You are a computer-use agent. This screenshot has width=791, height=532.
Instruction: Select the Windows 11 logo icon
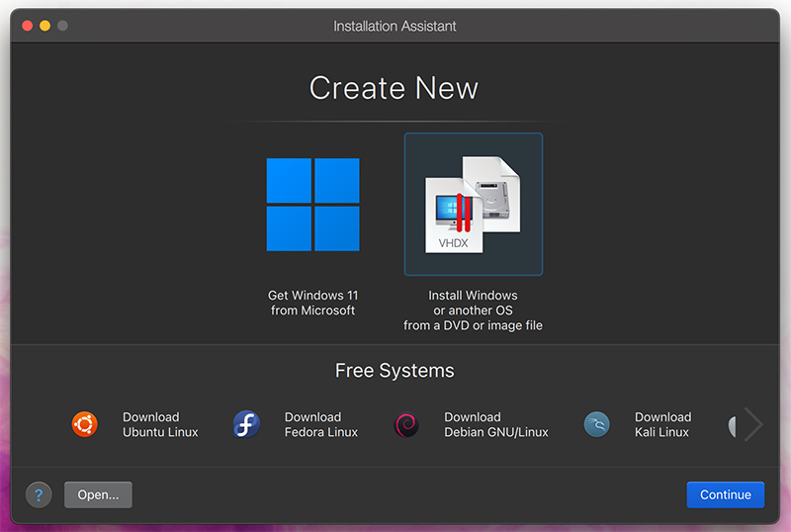coord(312,205)
